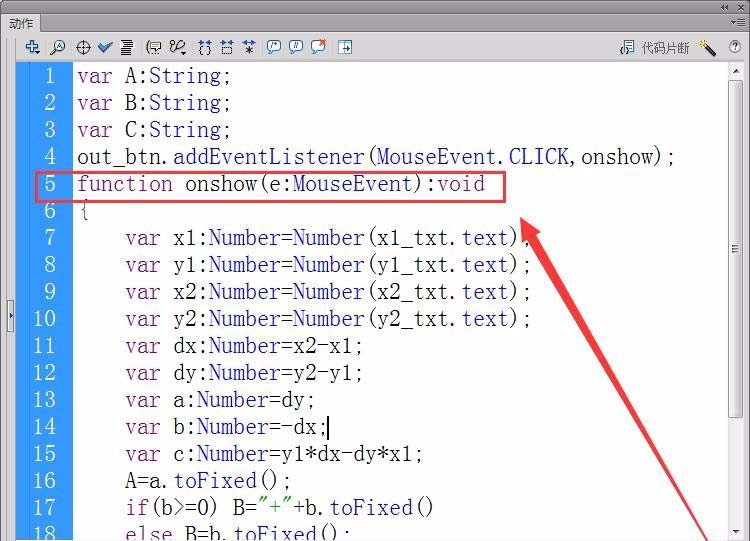This screenshot has width=750, height=541.
Task: Click on the text "var A:String;"
Action: click(154, 76)
